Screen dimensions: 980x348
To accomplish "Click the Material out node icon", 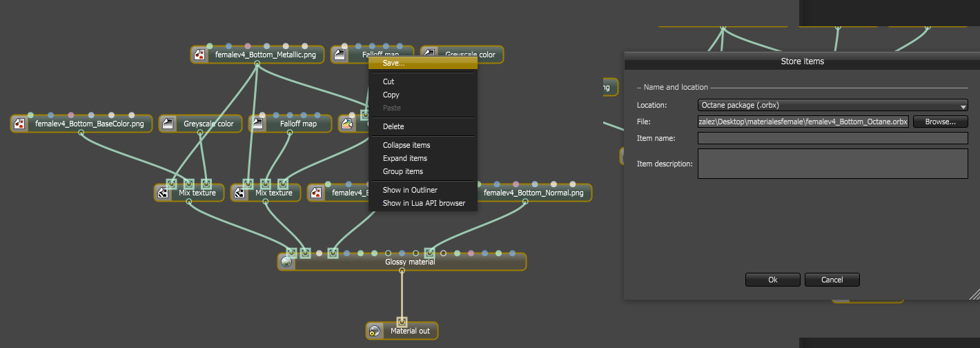I will tap(375, 331).
